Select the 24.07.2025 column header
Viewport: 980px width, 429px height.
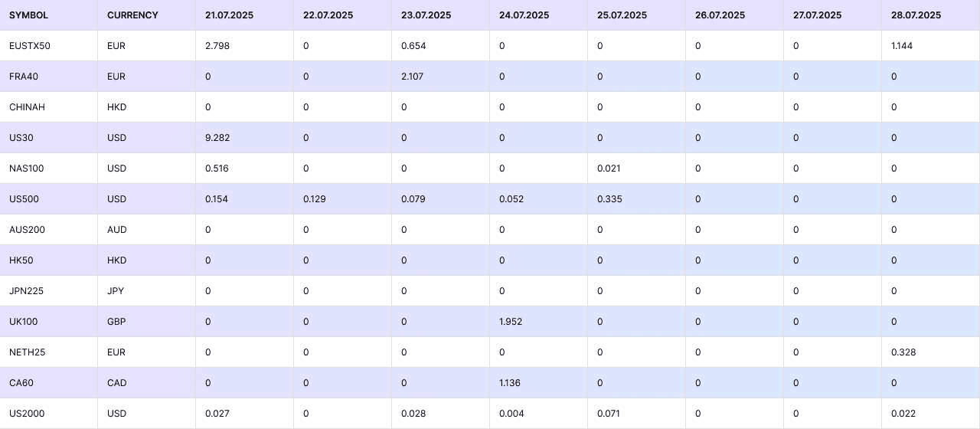pyautogui.click(x=539, y=15)
